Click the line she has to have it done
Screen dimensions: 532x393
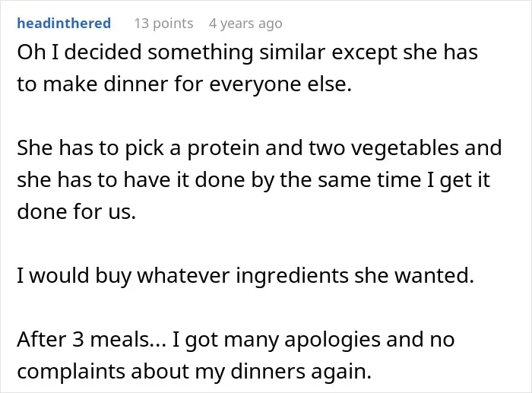pos(253,180)
